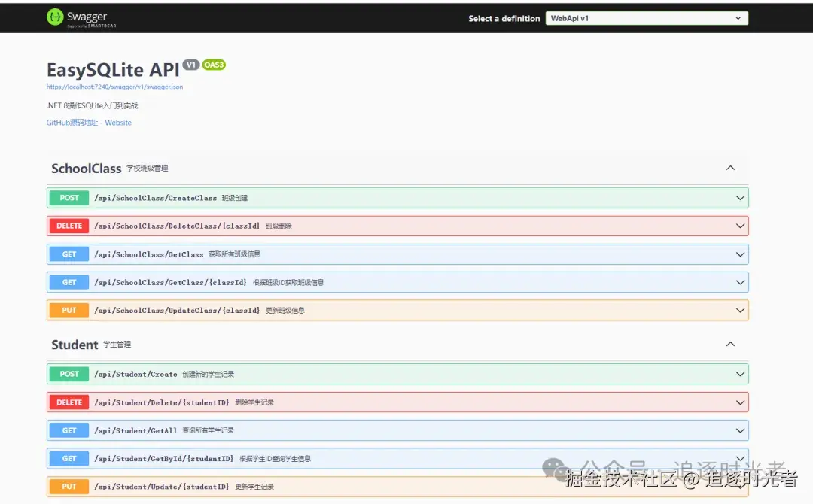Screen dimensions: 813x504
Task: Open the swagger.json URL link
Action: pos(114,87)
